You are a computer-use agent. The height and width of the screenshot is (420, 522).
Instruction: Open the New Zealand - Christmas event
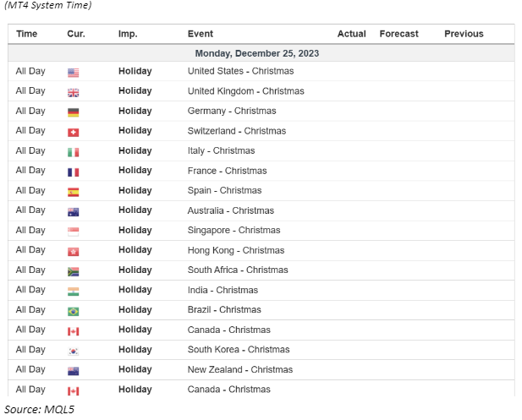240,369
